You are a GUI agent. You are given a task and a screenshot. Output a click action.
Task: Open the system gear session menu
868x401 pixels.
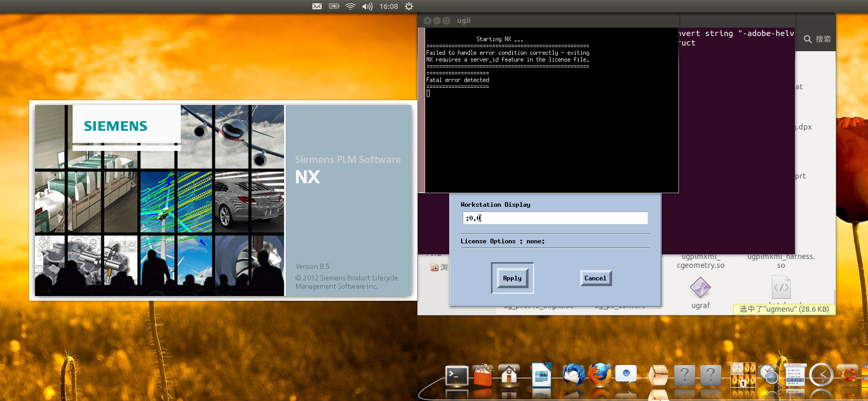pyautogui.click(x=409, y=6)
